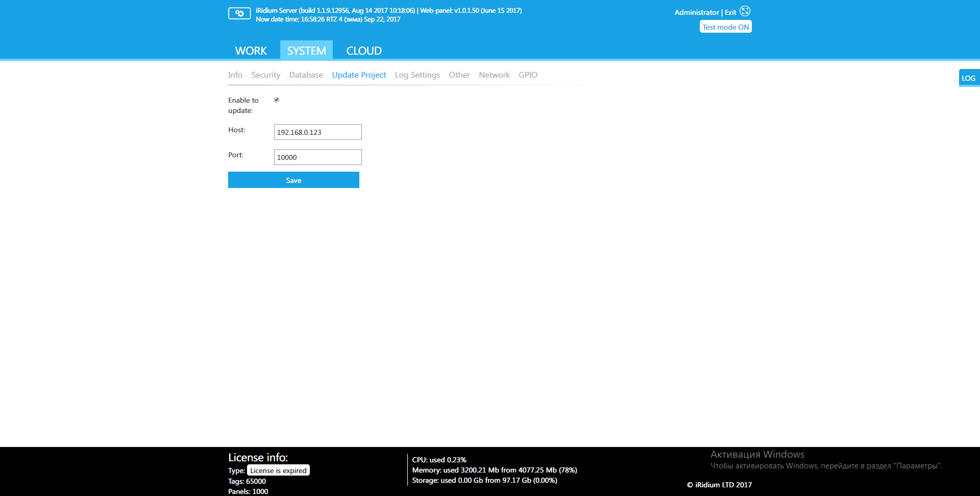This screenshot has height=496, width=980.
Task: Open the GPIO settings section
Action: click(x=528, y=75)
